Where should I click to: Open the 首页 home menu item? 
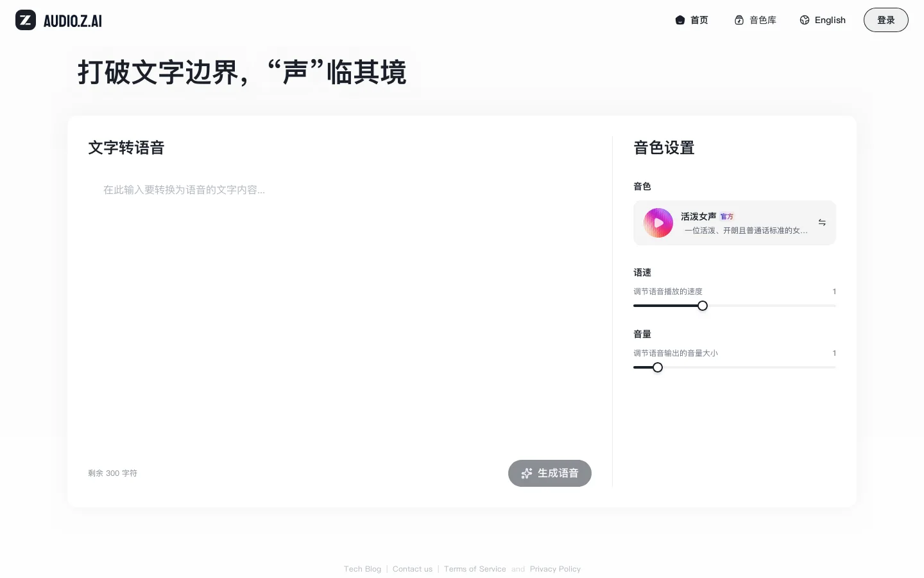pyautogui.click(x=692, y=20)
